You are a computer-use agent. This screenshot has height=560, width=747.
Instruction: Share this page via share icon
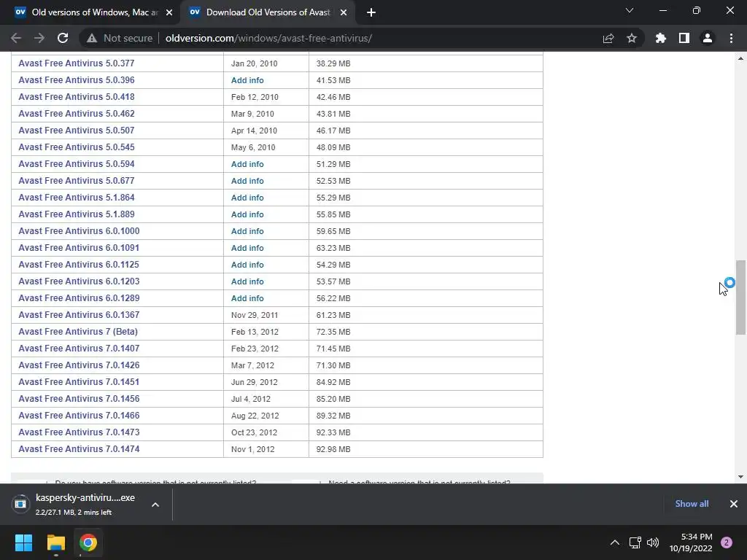(608, 38)
